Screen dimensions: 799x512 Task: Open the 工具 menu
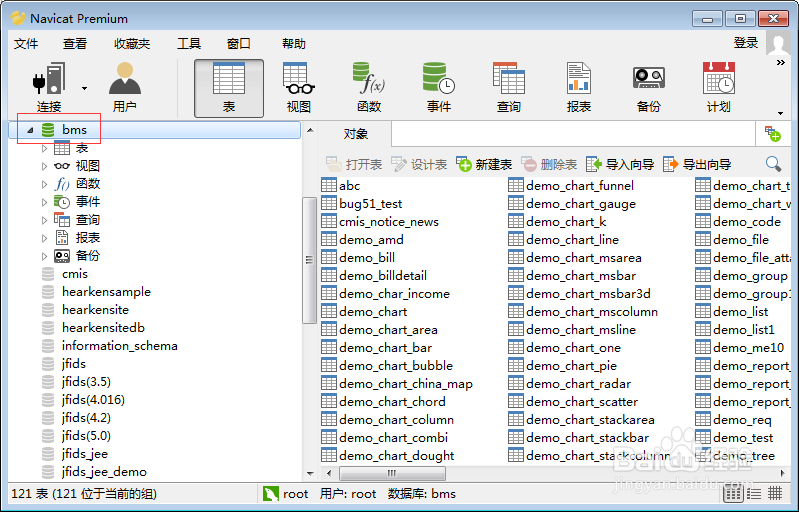(x=189, y=44)
